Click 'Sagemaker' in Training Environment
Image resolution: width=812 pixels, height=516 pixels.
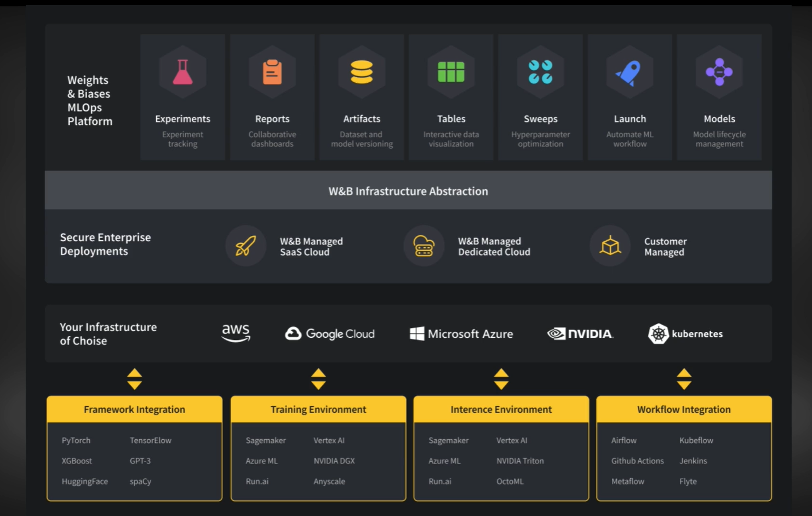click(x=266, y=440)
